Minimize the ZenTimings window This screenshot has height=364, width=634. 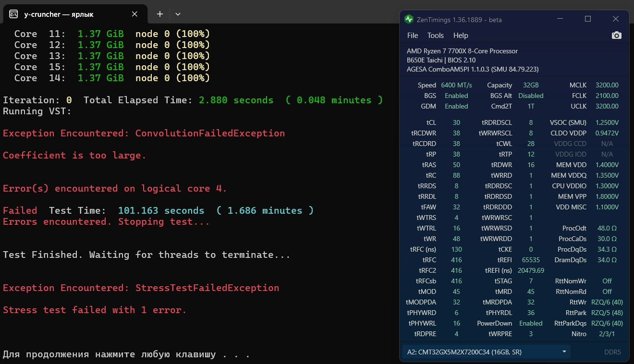point(560,19)
